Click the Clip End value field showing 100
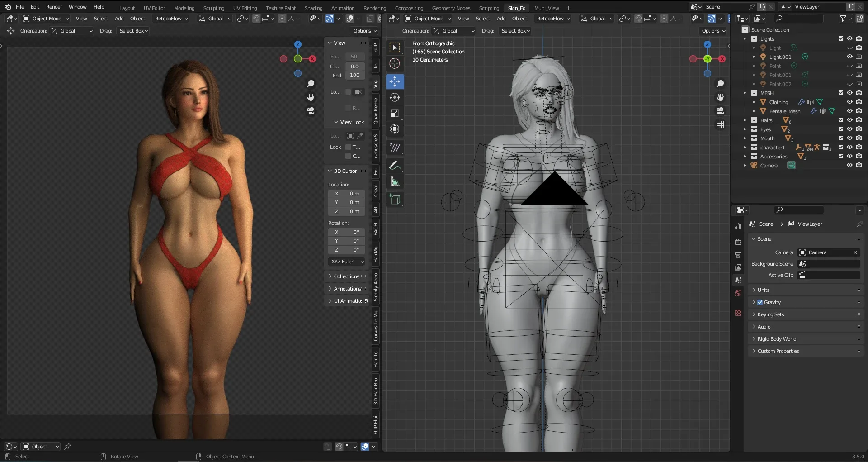This screenshot has width=868, height=462. point(355,76)
